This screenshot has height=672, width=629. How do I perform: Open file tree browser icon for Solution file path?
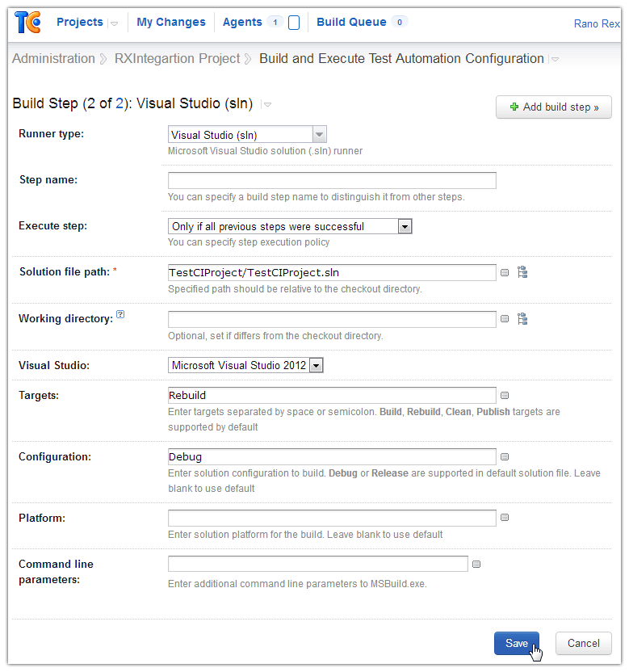click(x=522, y=272)
